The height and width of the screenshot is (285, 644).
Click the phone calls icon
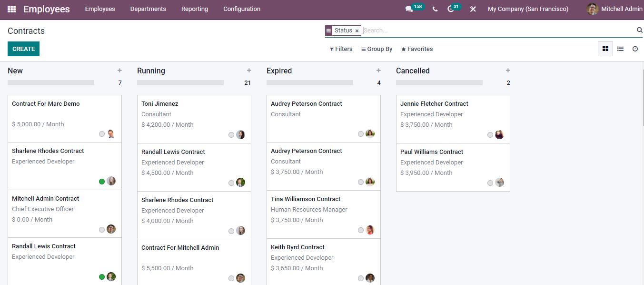click(435, 9)
